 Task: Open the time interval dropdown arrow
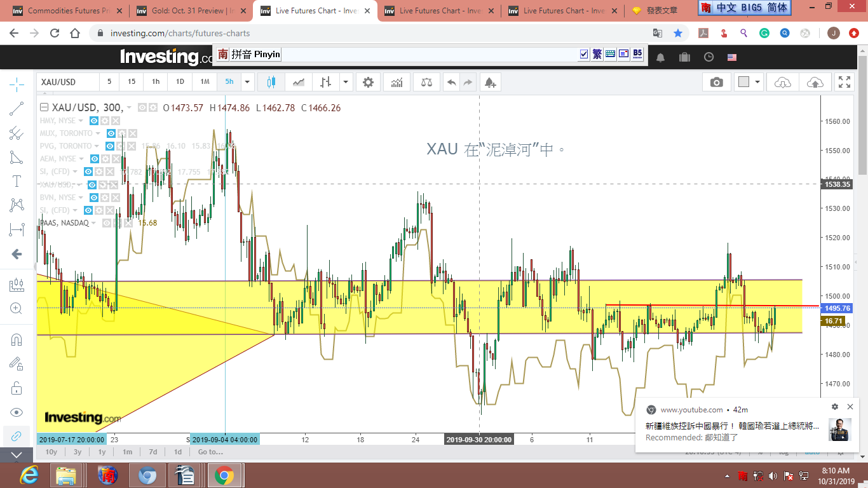click(x=248, y=82)
